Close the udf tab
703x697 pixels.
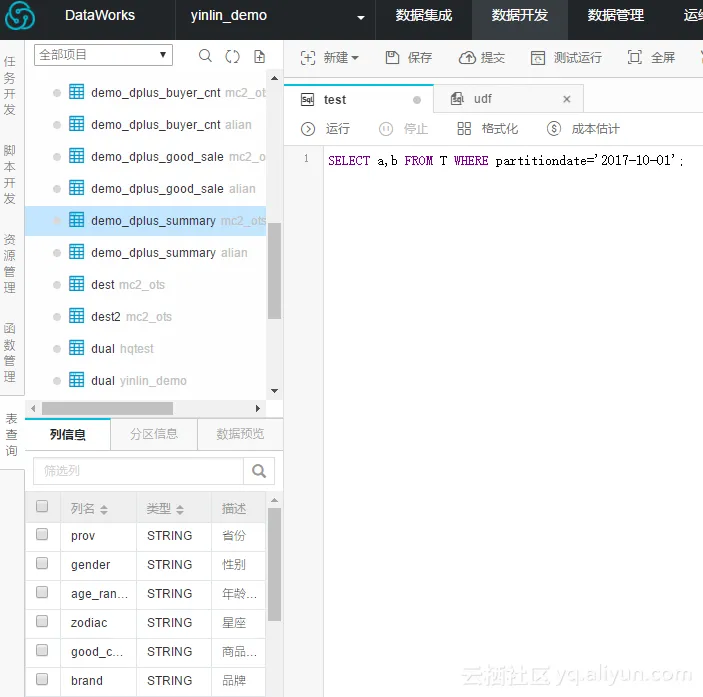(567, 99)
